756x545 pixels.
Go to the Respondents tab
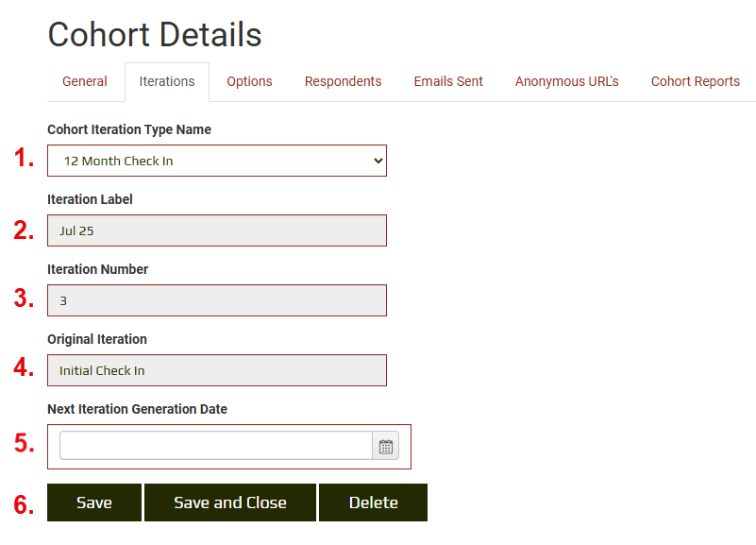[x=343, y=82]
